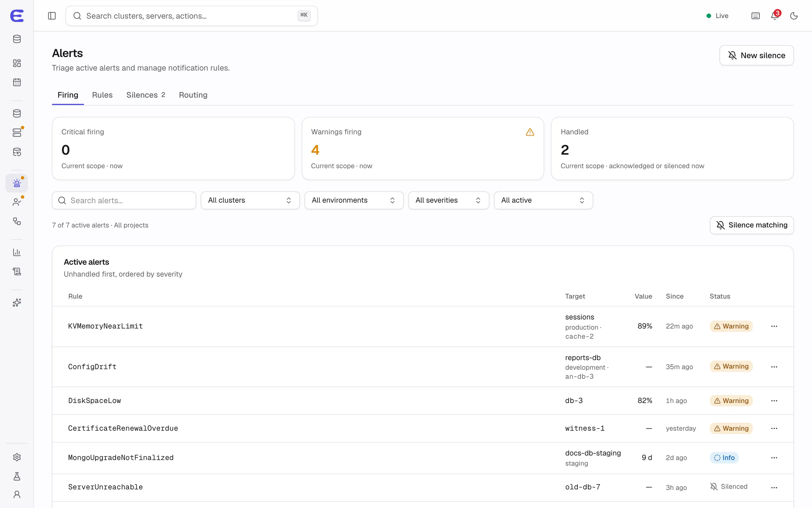
Task: Open the user profile icon in the sidebar
Action: 17,494
